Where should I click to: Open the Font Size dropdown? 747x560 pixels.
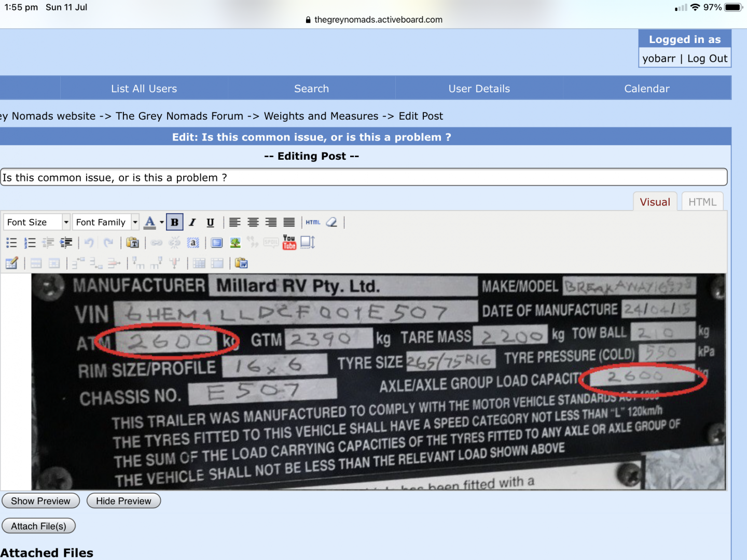37,222
